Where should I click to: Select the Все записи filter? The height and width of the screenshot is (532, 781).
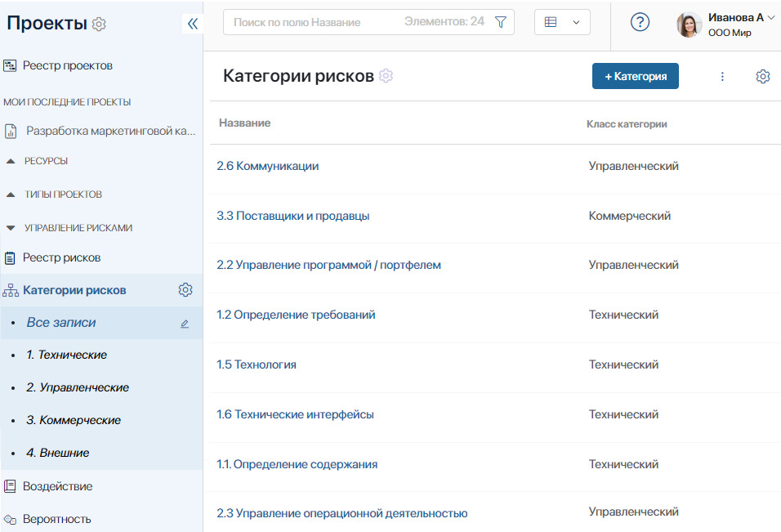(x=60, y=322)
